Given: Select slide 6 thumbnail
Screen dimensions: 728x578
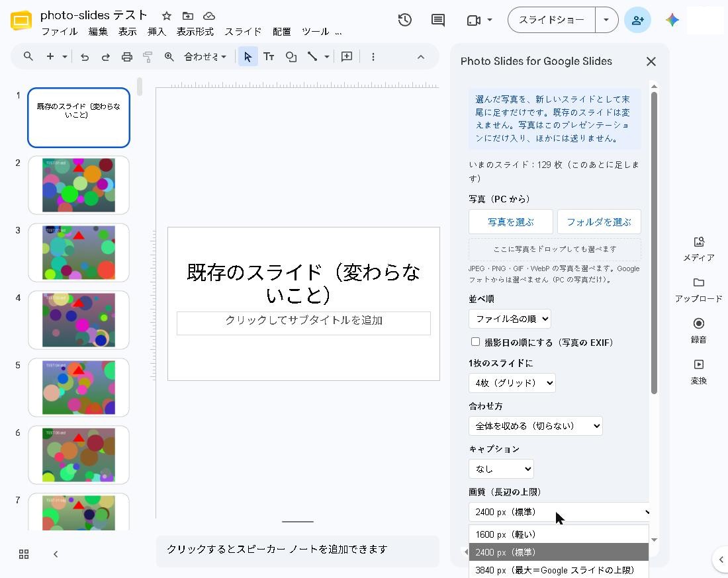Looking at the screenshot, I should pyautogui.click(x=79, y=454).
